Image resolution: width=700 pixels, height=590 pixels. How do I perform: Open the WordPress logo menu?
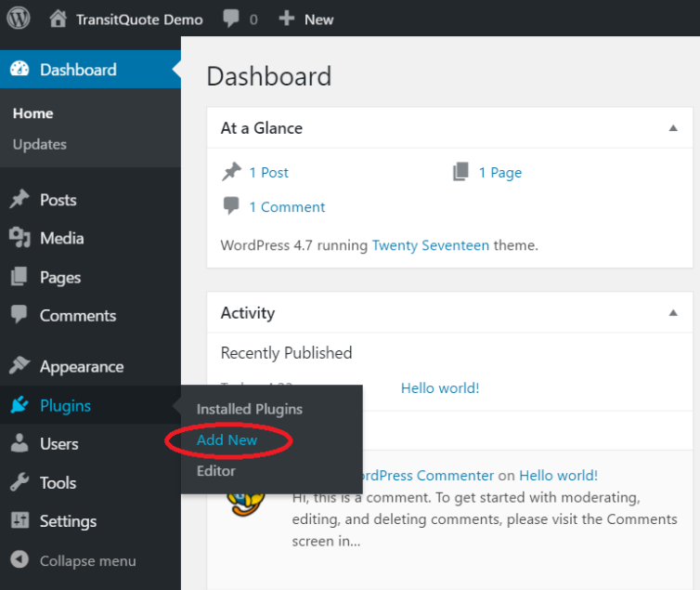coord(19,19)
